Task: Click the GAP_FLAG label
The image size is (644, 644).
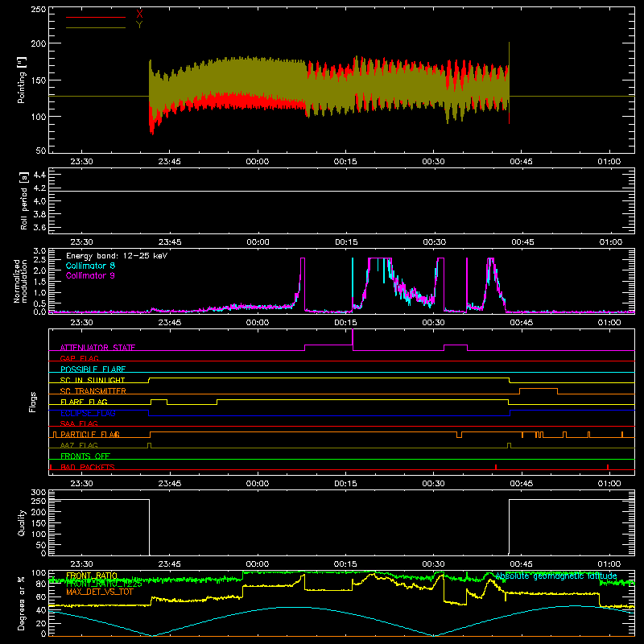Action: pos(79,358)
